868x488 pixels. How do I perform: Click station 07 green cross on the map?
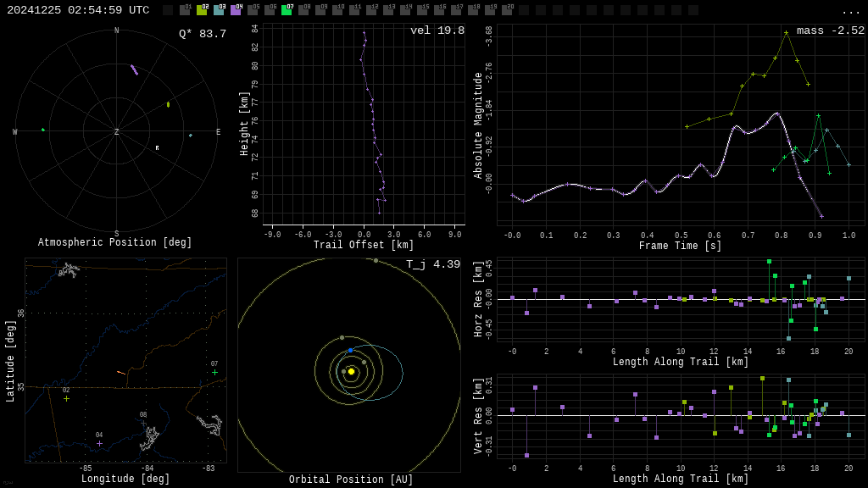pos(214,372)
